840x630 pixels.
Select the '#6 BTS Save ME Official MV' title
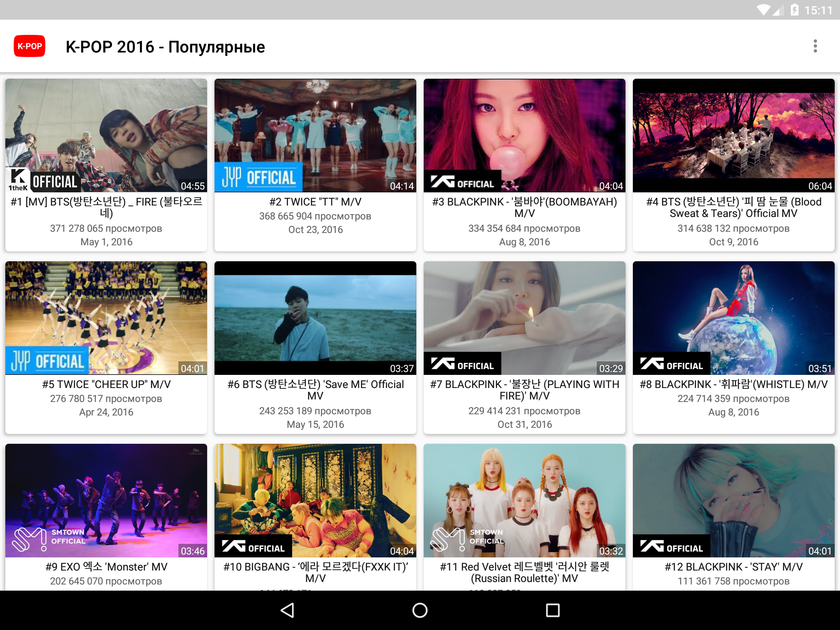click(315, 390)
